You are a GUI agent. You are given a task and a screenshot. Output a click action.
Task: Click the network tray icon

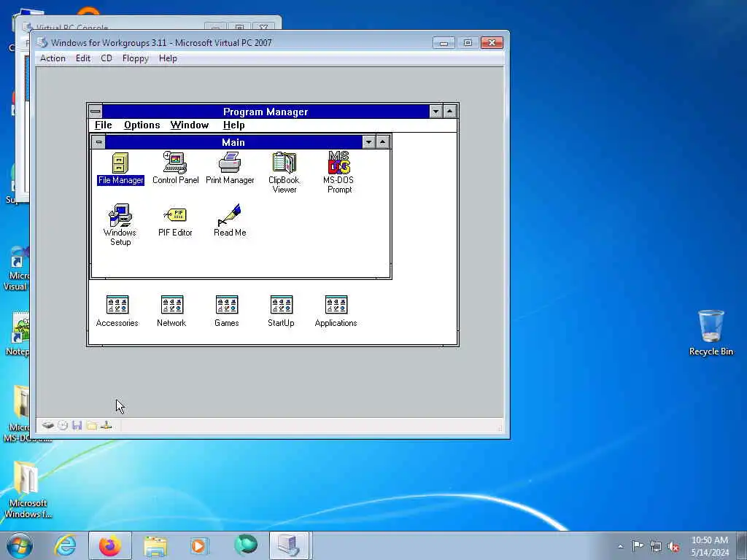click(x=656, y=546)
